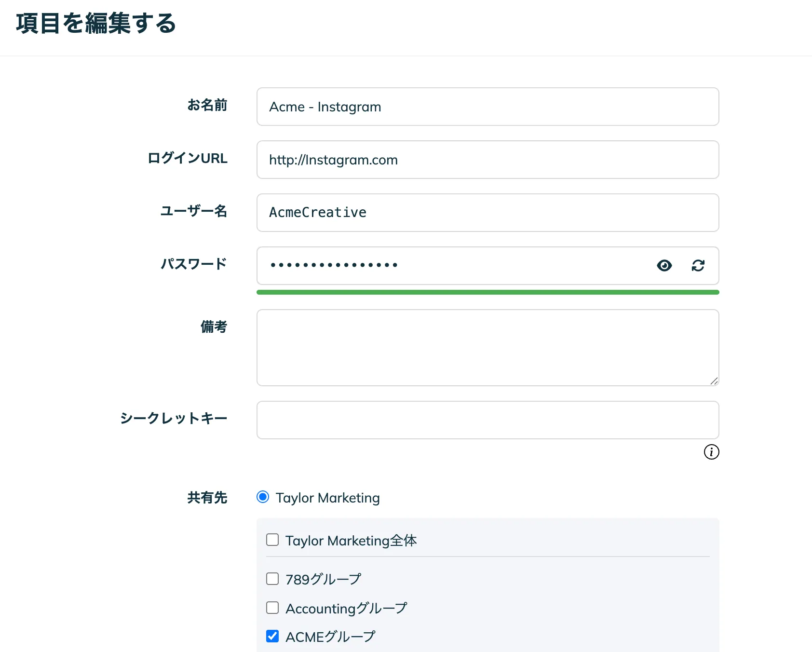Regenerate the password with the refresh icon
This screenshot has height=652, width=812.
click(698, 266)
